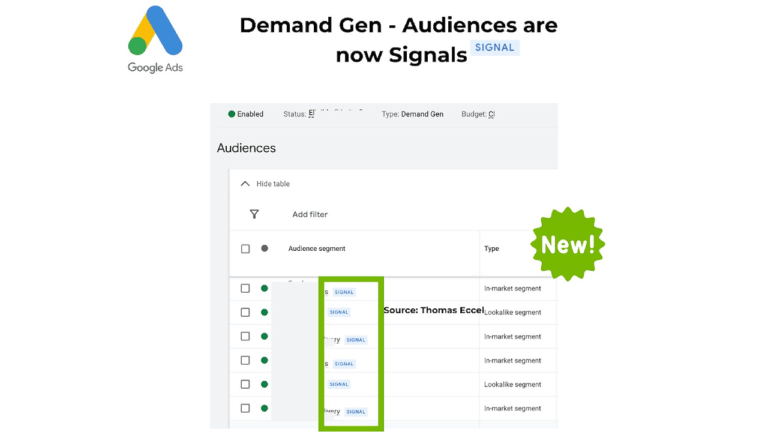Click green status dot in fifth row
This screenshot has height=432, width=768.
point(264,384)
